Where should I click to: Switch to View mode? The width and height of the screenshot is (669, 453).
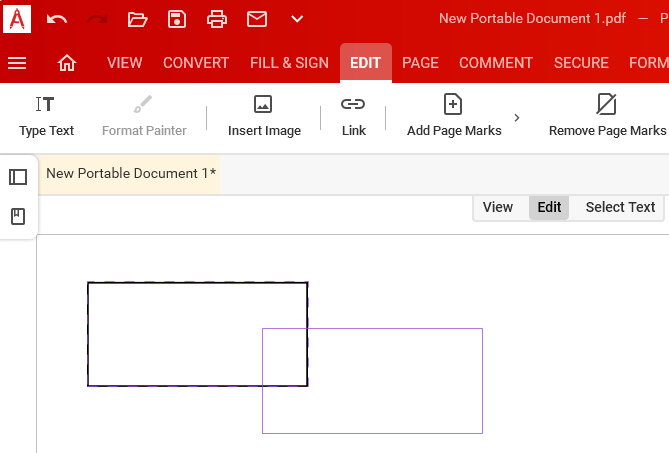pos(497,207)
